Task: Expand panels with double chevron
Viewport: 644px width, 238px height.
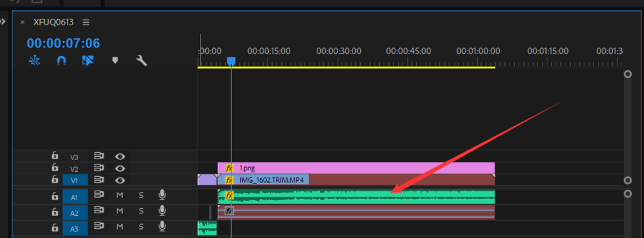Action: [x=3, y=21]
